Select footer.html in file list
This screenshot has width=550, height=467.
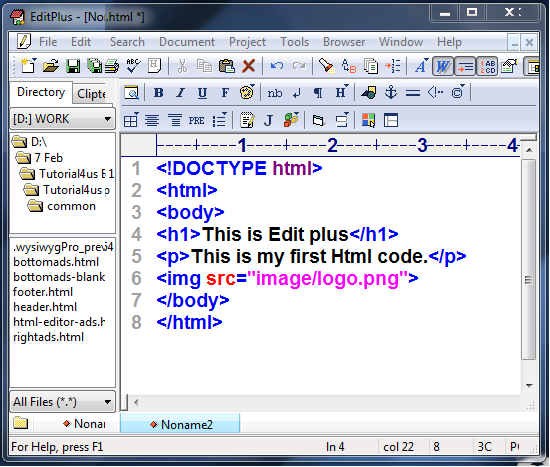click(43, 292)
